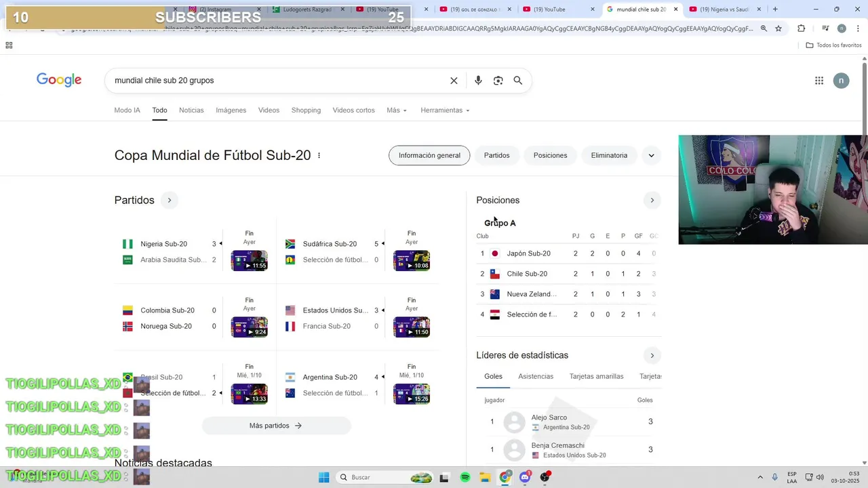The image size is (868, 488).
Task: Switch to Modo IA tab
Action: (x=127, y=110)
